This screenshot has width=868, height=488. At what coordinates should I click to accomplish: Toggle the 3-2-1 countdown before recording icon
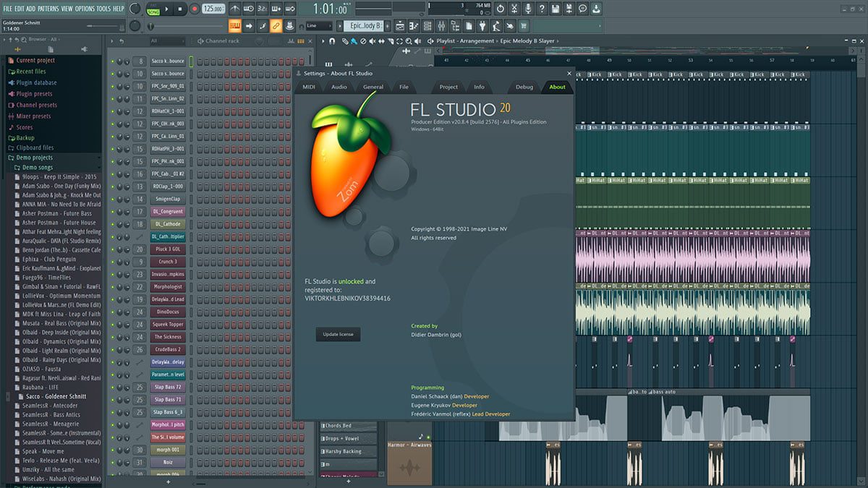tap(262, 9)
